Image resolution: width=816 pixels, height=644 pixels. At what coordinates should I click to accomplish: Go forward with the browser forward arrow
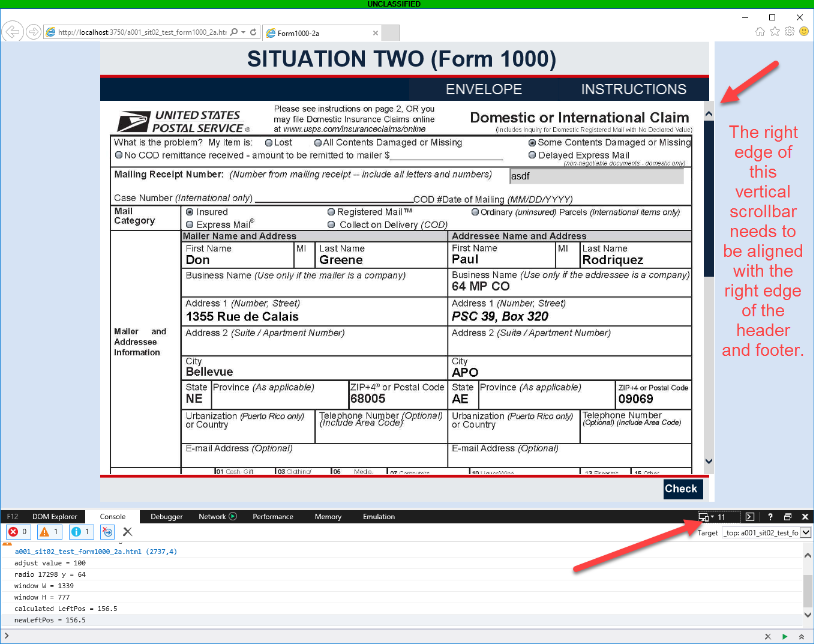pos(34,32)
